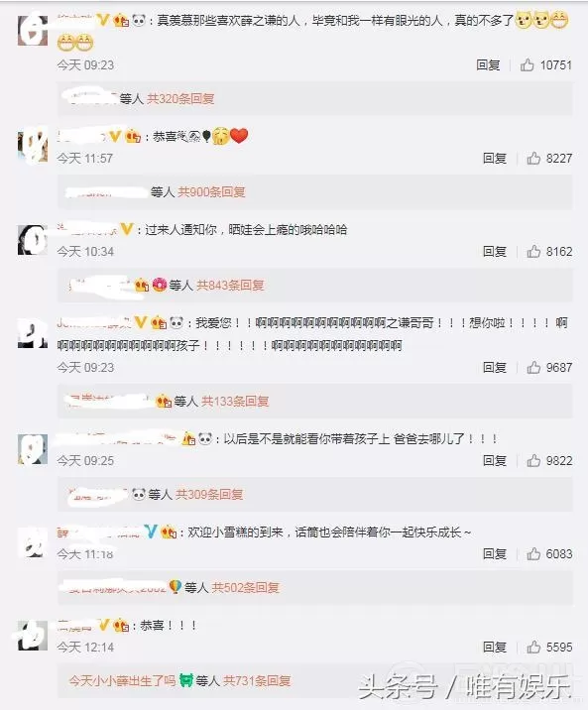Show the 共843条回复 replies

[x=230, y=286]
